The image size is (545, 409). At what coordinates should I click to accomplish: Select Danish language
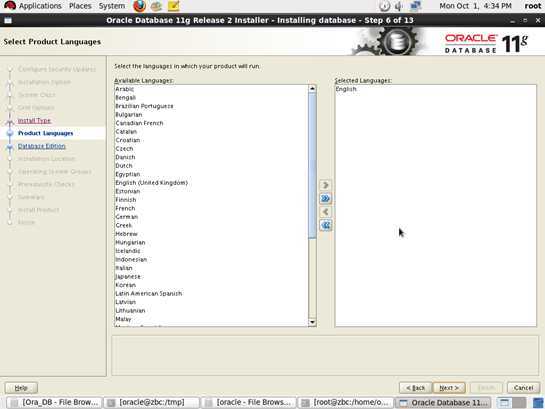(x=125, y=157)
